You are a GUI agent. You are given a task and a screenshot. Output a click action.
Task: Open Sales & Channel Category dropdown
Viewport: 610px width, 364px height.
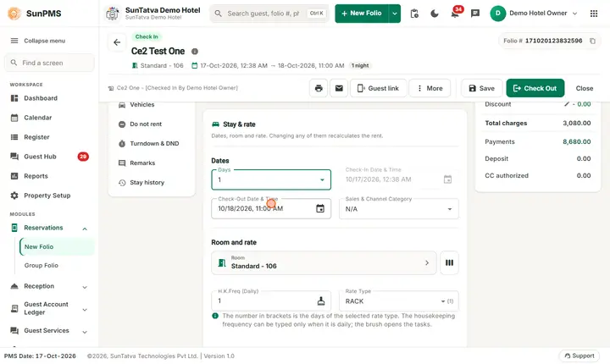point(399,209)
